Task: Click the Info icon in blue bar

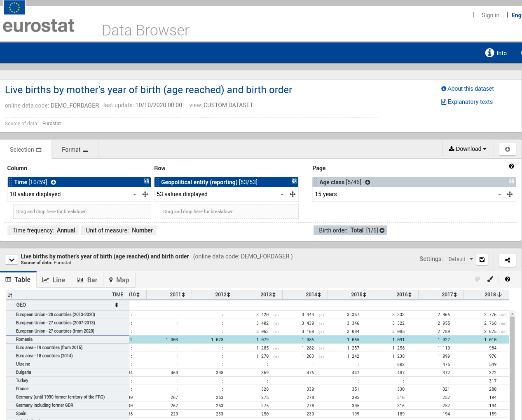Action: [489, 53]
